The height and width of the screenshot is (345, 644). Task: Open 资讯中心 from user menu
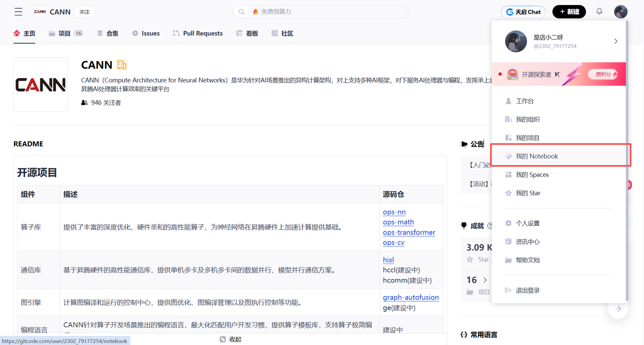558,241
